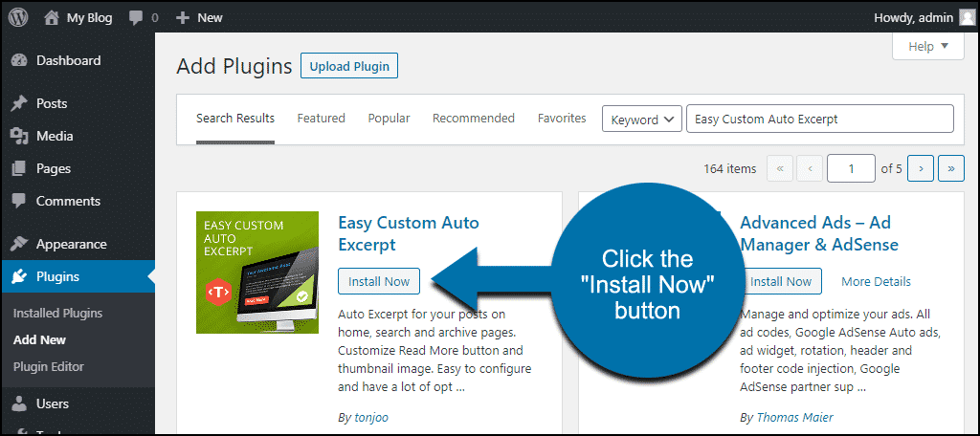The height and width of the screenshot is (436, 980).
Task: Install Easy Custom Auto Excerpt plugin
Action: [x=379, y=281]
